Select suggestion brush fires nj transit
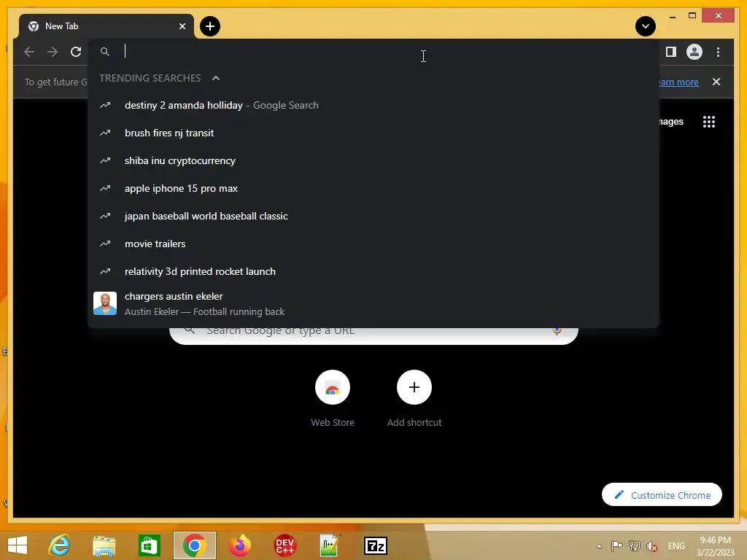Viewport: 747px width, 560px height. [373, 133]
